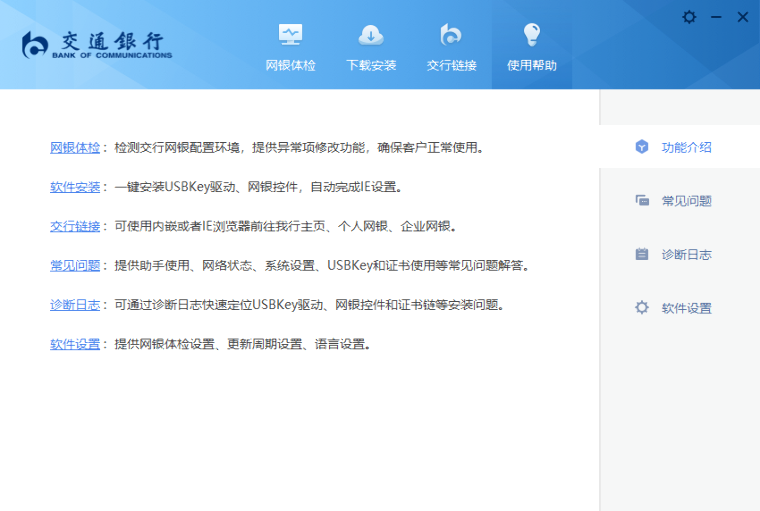Click the Bank of Communications logo
The height and width of the screenshot is (511, 760).
[x=97, y=45]
